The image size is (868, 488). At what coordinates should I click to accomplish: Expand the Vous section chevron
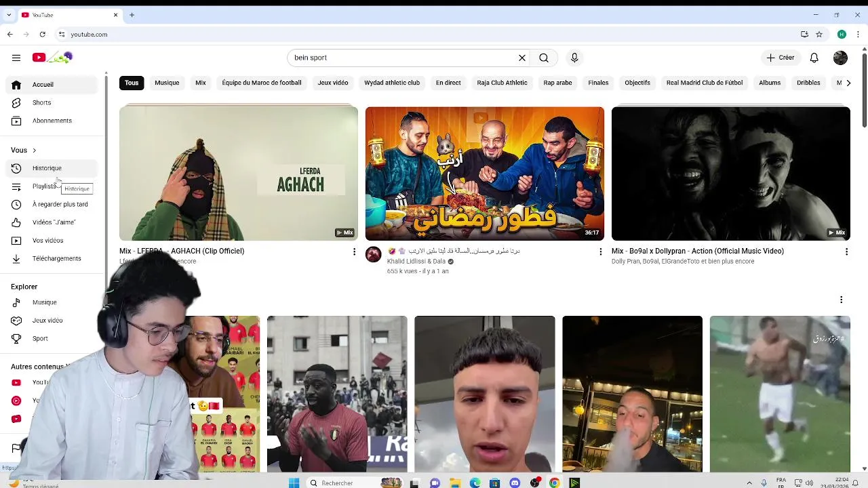point(34,150)
